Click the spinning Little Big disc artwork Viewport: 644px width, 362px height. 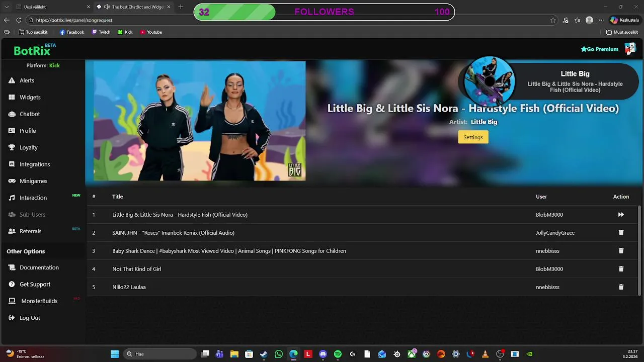tap(490, 81)
